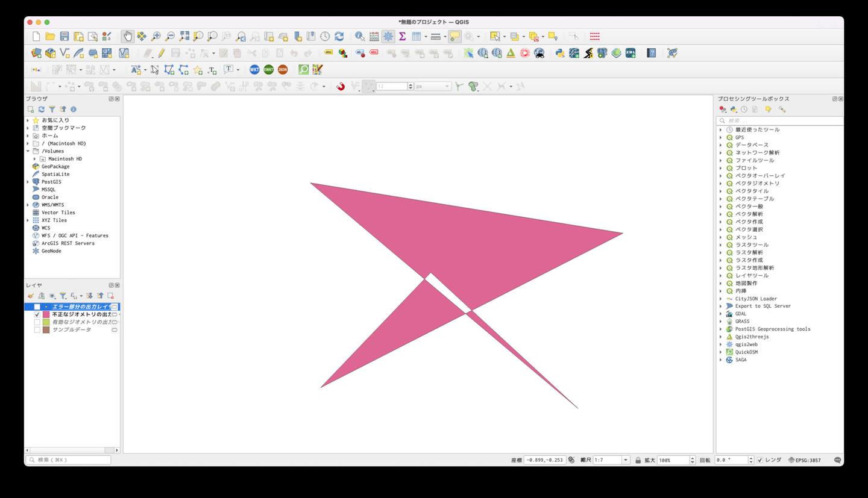Open the Python console
Image resolution: width=868 pixels, height=498 pixels.
click(560, 53)
